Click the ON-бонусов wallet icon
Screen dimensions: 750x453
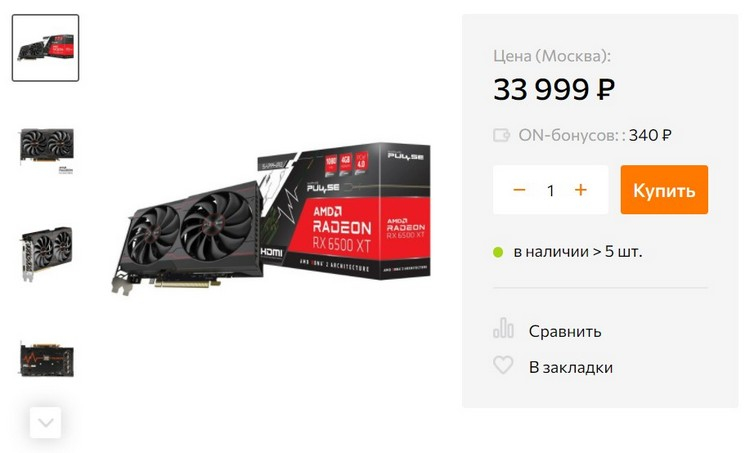(x=501, y=135)
